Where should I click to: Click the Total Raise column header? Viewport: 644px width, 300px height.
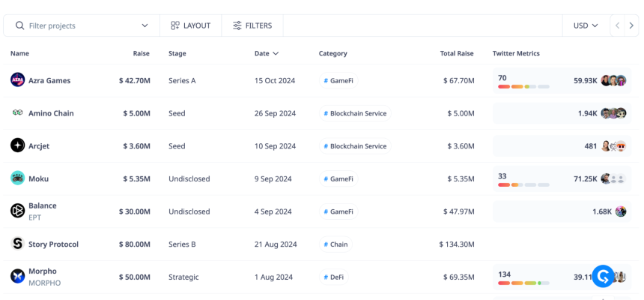pos(457,53)
